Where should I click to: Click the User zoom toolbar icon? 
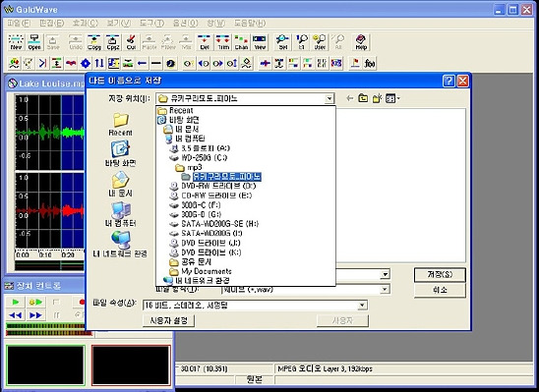pos(320,42)
